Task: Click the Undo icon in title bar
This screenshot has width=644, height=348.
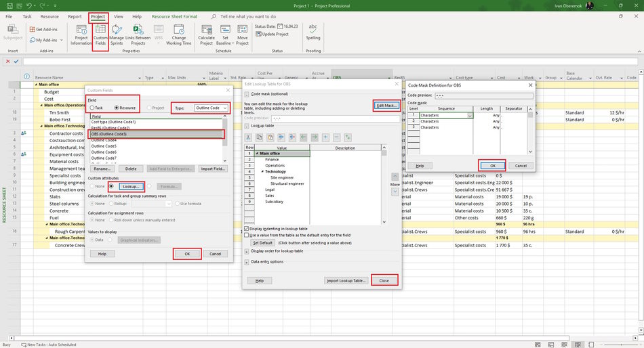Action: [x=28, y=5]
